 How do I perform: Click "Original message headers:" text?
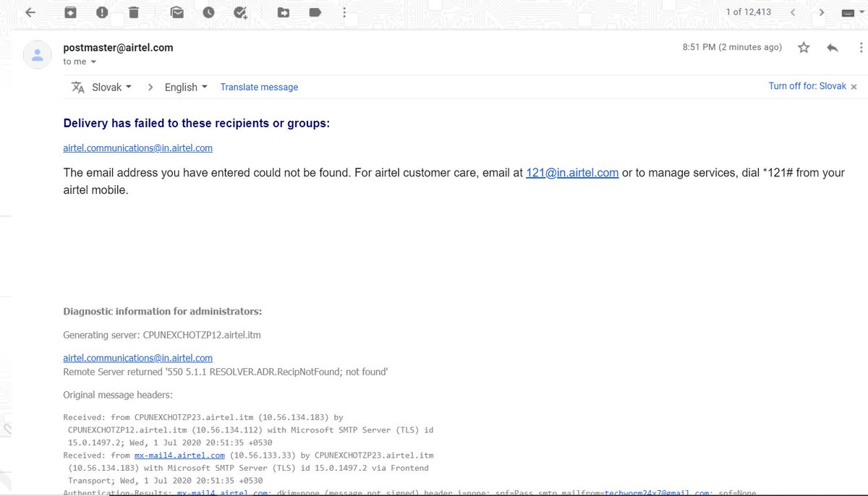[x=118, y=395]
